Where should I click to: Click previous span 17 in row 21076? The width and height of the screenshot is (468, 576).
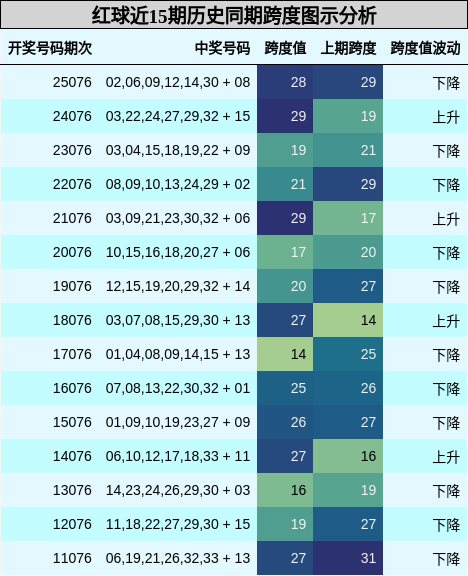348,218
